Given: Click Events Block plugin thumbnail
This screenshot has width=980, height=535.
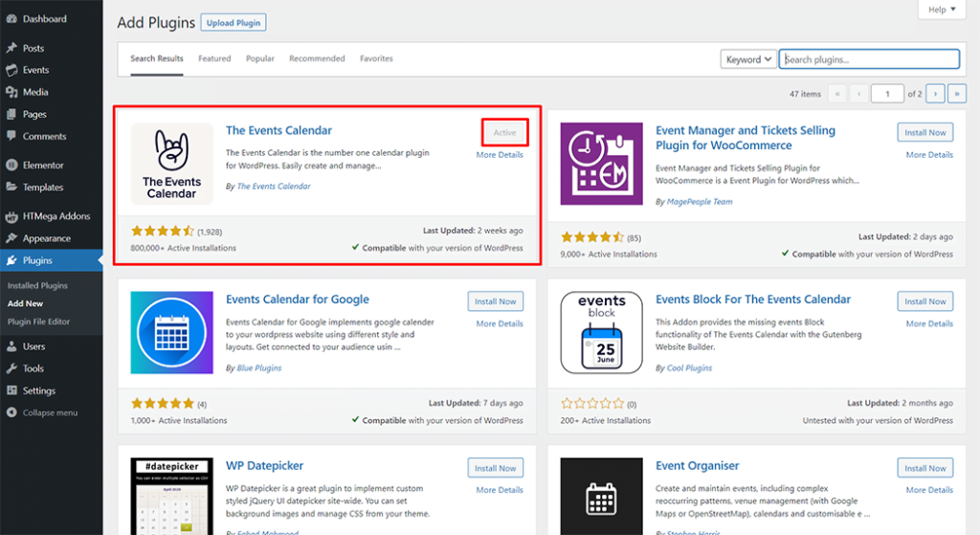Looking at the screenshot, I should click(601, 332).
